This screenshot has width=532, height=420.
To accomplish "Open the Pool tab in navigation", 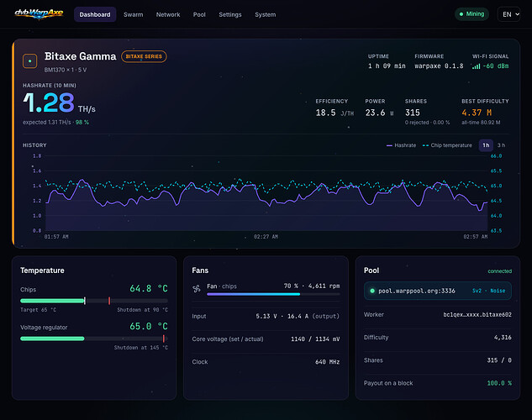I will 199,14.
